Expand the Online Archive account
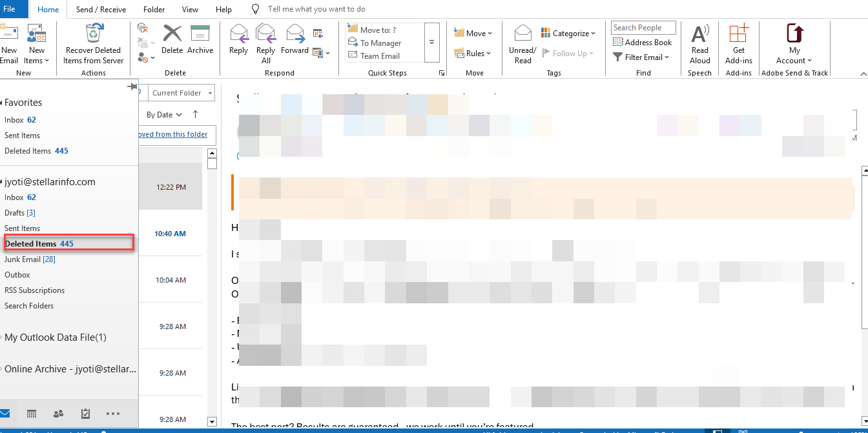This screenshot has width=868, height=433. click(2, 369)
